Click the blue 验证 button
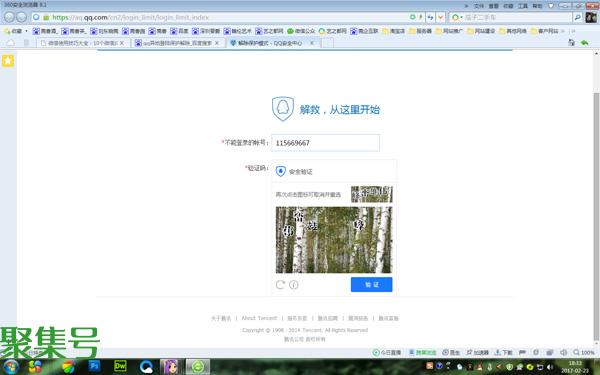This screenshot has width=600, height=375. tap(371, 284)
